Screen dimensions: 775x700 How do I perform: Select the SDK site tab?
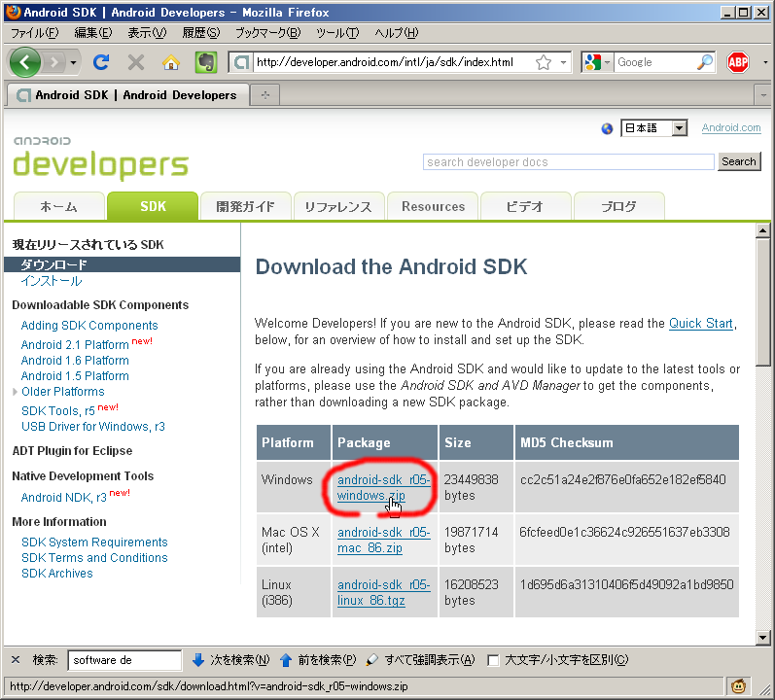point(153,206)
